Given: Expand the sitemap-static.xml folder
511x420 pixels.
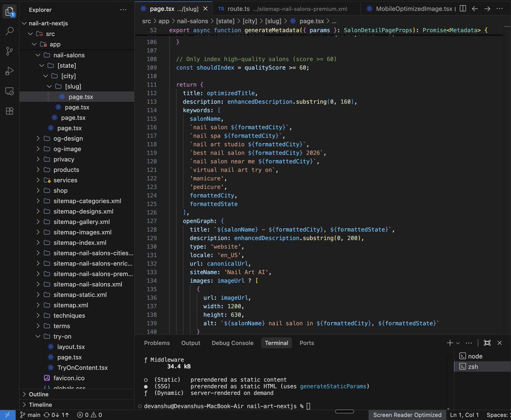Looking at the screenshot, I should (x=77, y=294).
